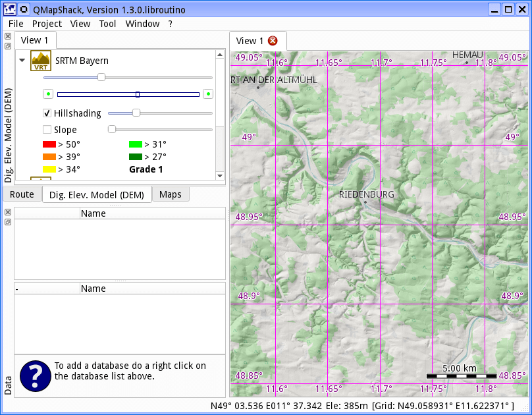Click the right green-dot maximum scale button

[208, 94]
